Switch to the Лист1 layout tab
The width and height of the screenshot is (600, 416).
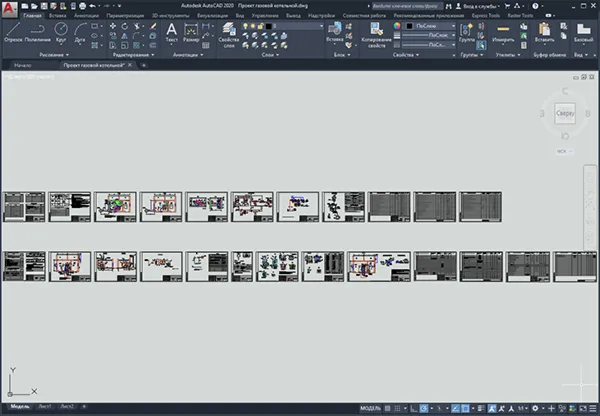(x=45, y=406)
